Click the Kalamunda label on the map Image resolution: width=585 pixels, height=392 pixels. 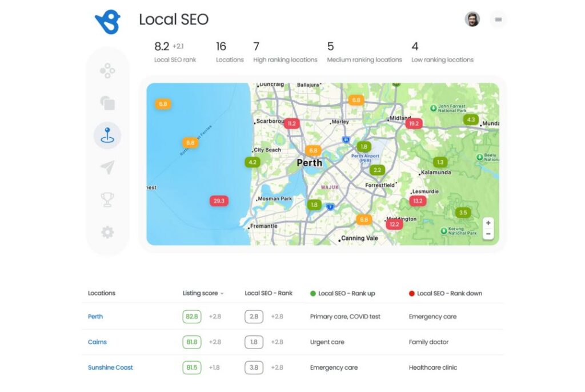436,173
